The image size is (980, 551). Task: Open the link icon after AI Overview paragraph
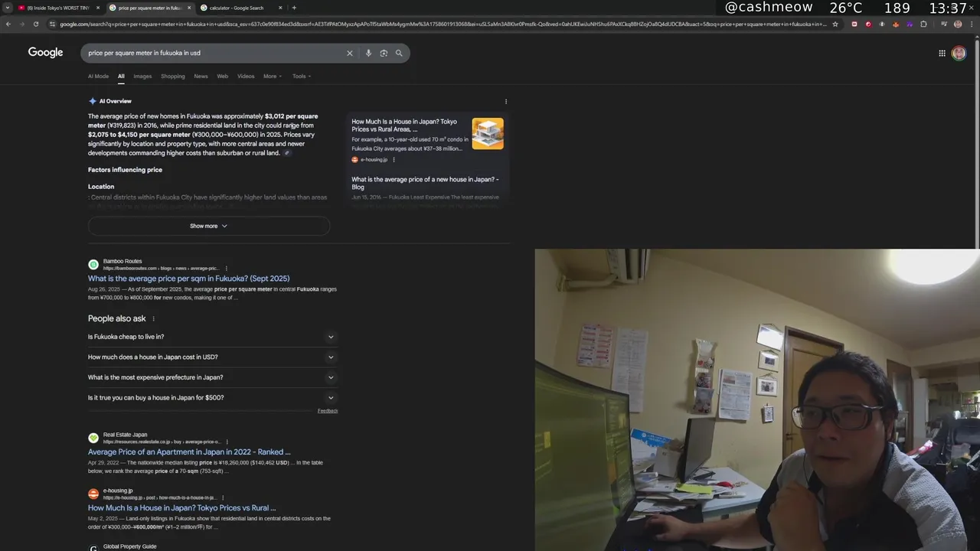click(x=287, y=153)
